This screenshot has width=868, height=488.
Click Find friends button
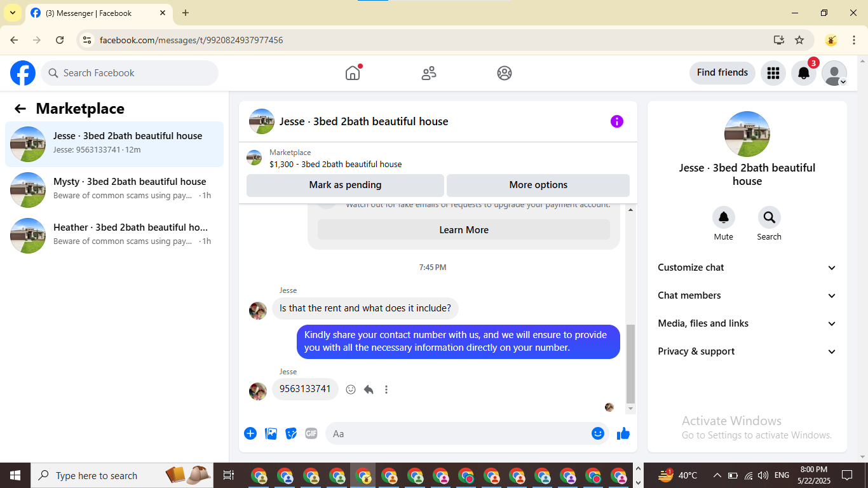722,72
